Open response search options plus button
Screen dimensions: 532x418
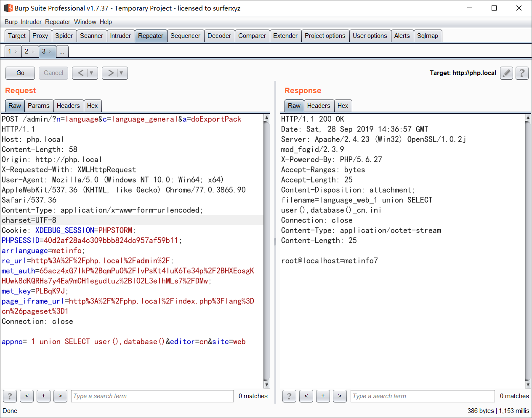(x=323, y=396)
